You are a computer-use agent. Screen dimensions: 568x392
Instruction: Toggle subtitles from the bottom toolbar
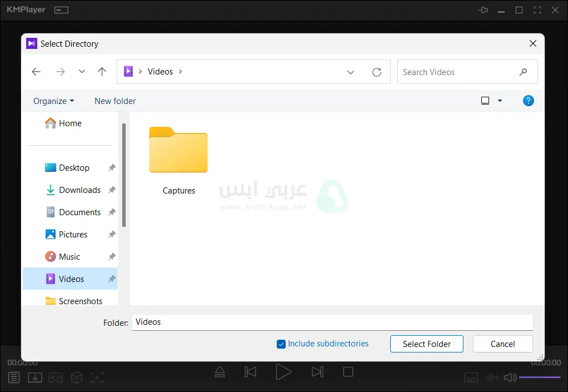471,377
